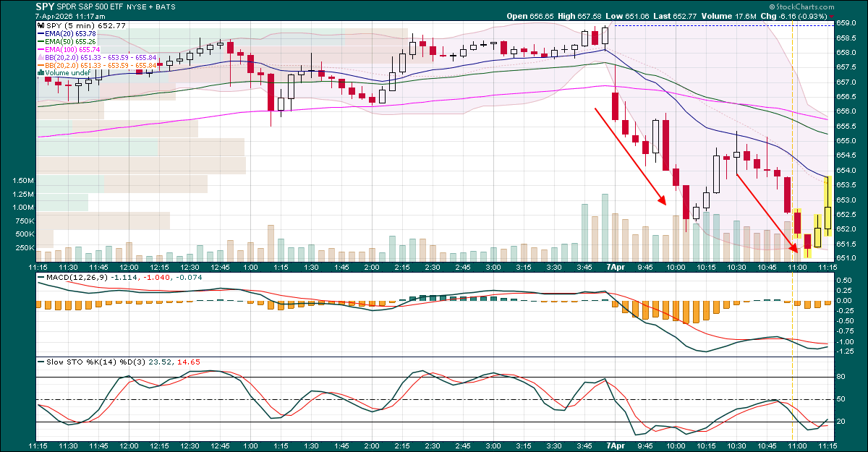868x452 pixels.
Task: Click 3:45 on the price panel time axis
Action: (584, 267)
